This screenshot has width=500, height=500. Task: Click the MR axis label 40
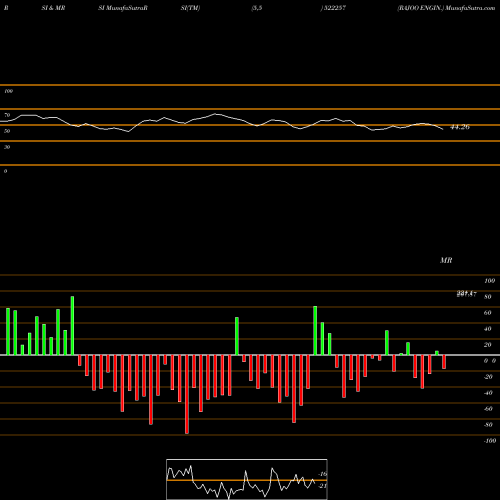coord(488,329)
